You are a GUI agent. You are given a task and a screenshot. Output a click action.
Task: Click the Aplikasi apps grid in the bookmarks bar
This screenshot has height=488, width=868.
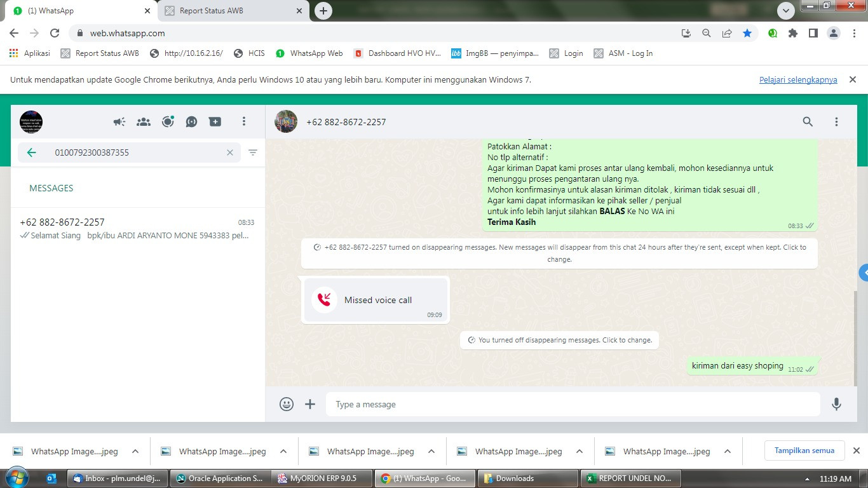[29, 53]
